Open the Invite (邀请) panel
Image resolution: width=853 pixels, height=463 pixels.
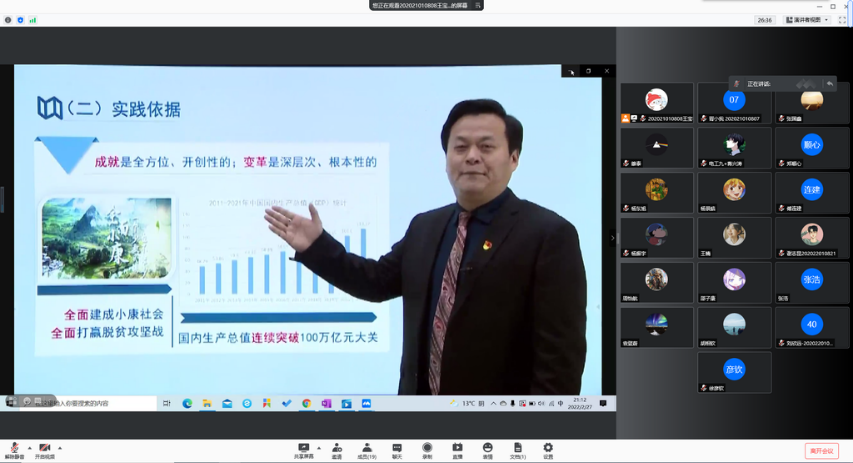[337, 450]
